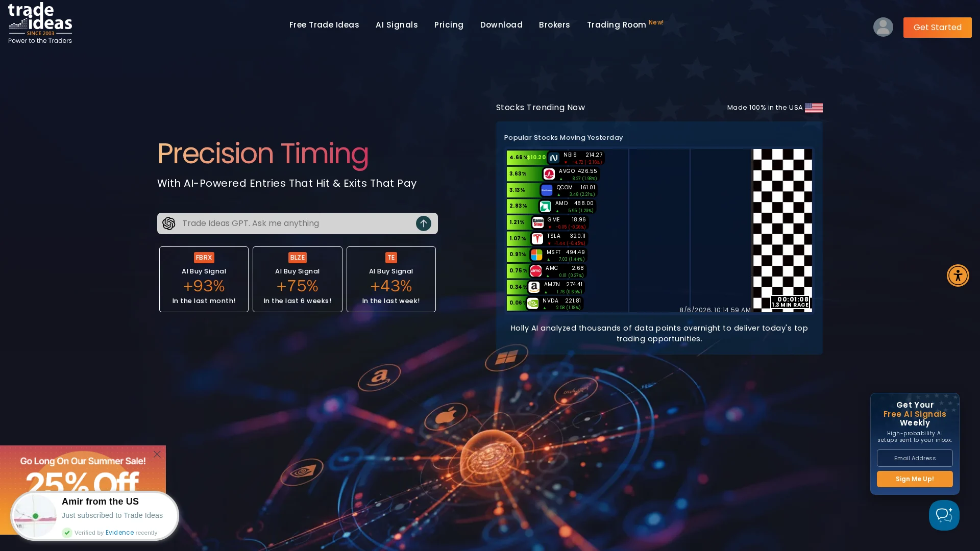Click the QCOM 3.13% green bar
The width and height of the screenshot is (980, 551).
tap(523, 190)
